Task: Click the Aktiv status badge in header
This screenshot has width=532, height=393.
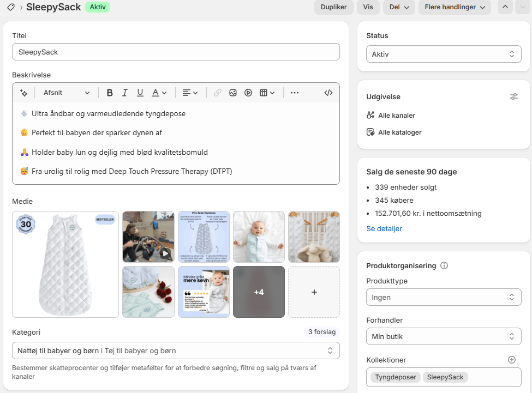Action: 98,7
